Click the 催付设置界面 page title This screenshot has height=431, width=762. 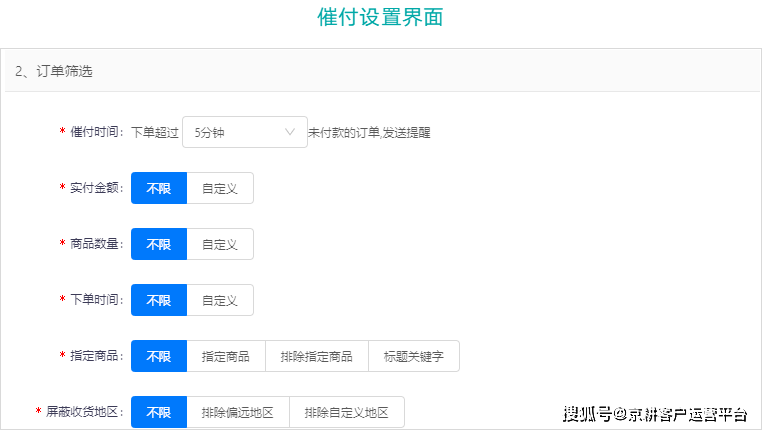click(x=380, y=17)
